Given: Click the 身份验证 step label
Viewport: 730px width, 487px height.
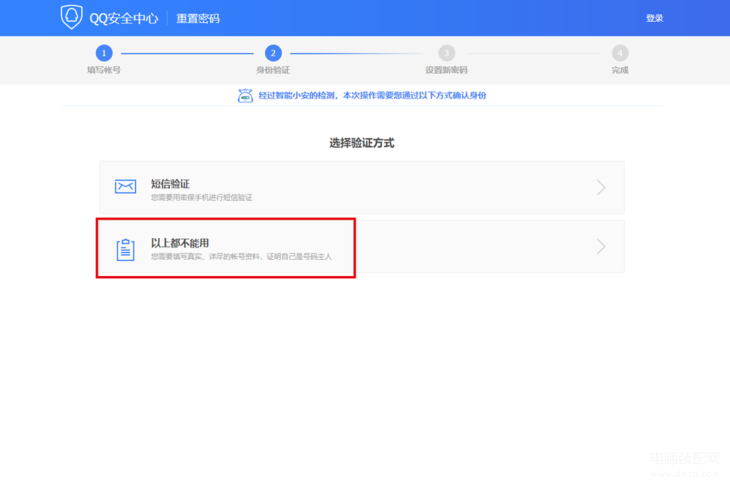Looking at the screenshot, I should tap(273, 70).
